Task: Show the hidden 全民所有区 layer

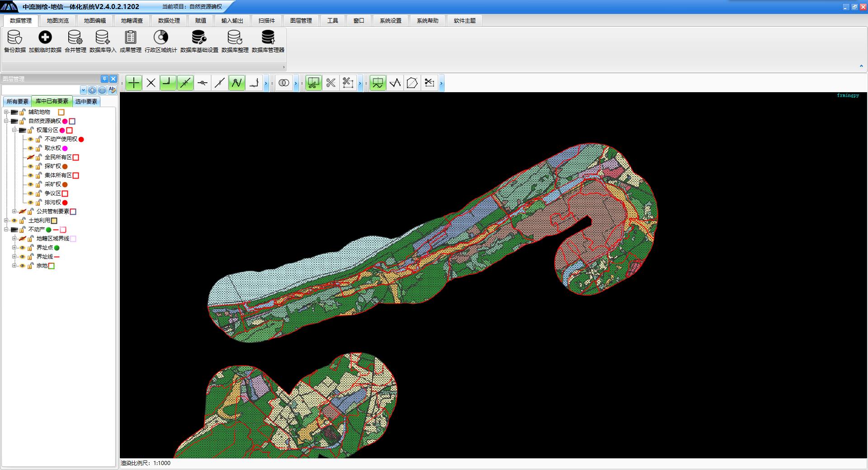Action: (30, 157)
